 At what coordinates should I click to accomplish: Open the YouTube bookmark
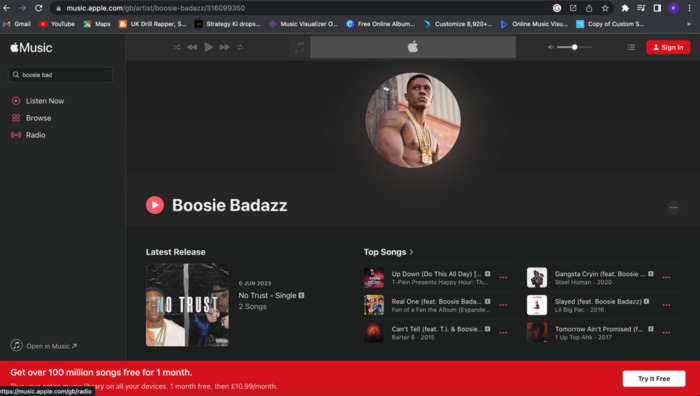(x=57, y=24)
